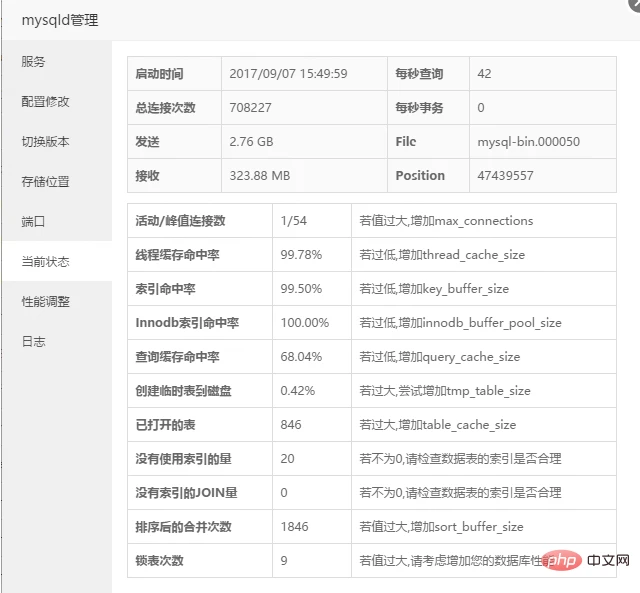Click the query cache hit rate 68.04%
640x593 pixels.
(x=301, y=357)
